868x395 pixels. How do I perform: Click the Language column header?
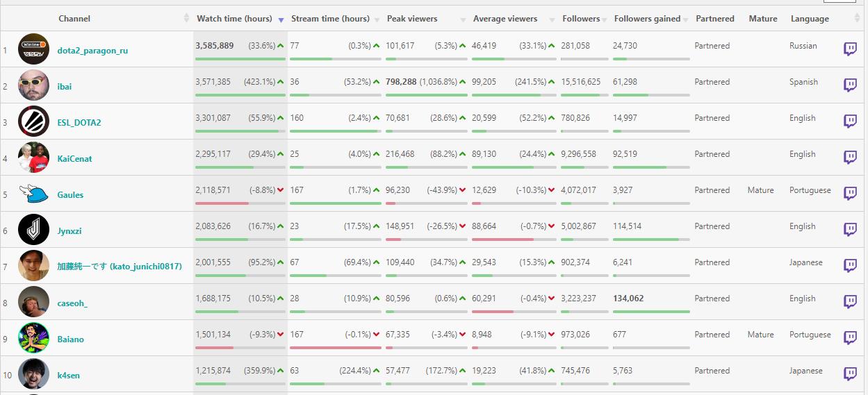click(x=810, y=19)
